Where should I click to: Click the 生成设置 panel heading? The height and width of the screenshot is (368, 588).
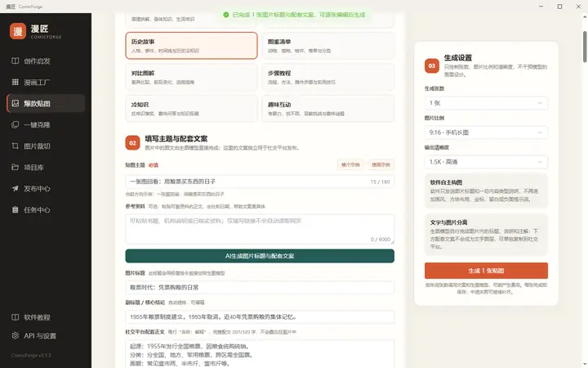click(458, 58)
